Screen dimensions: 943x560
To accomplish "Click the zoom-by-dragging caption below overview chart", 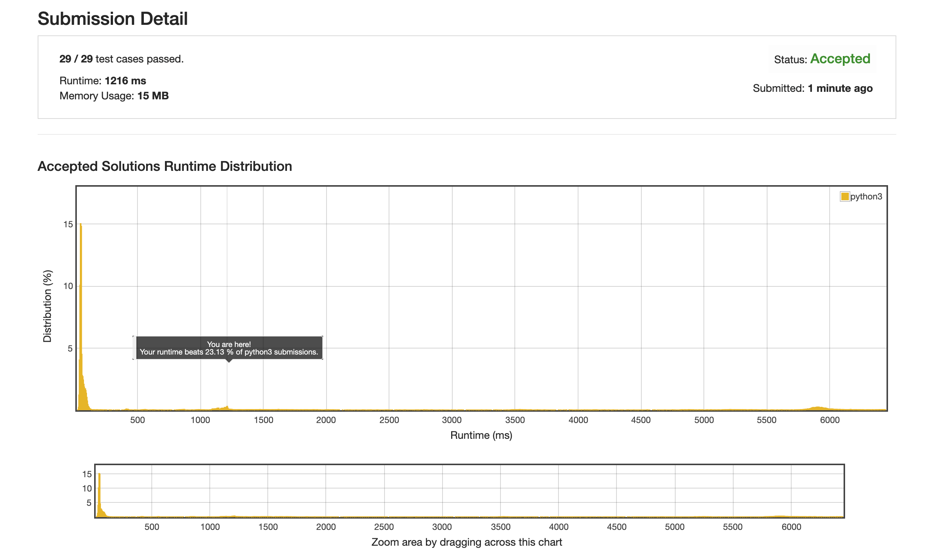I will (x=467, y=542).
